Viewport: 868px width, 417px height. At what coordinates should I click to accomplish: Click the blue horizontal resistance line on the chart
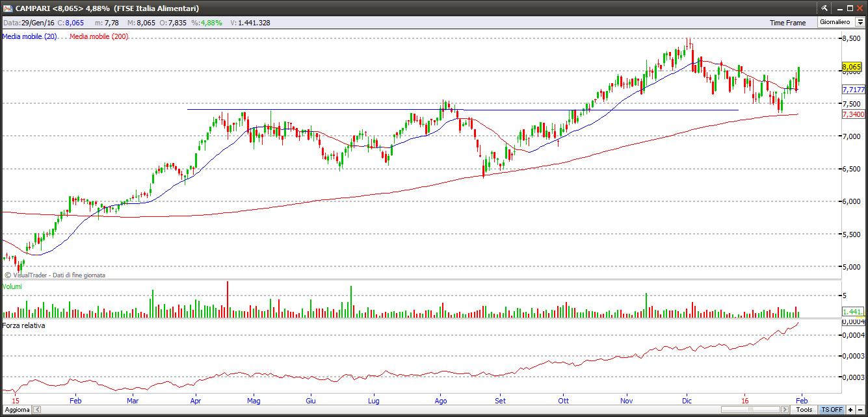click(463, 110)
